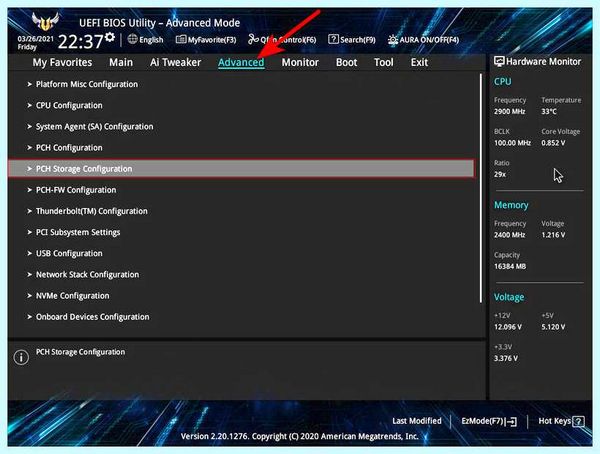
Task: Switch to Boot tab
Action: tap(346, 62)
